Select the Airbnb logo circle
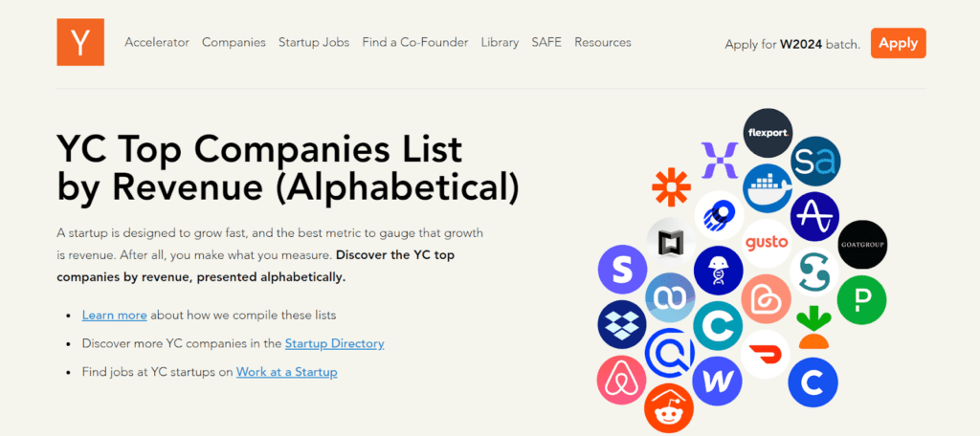This screenshot has width=980, height=436. pos(621,380)
